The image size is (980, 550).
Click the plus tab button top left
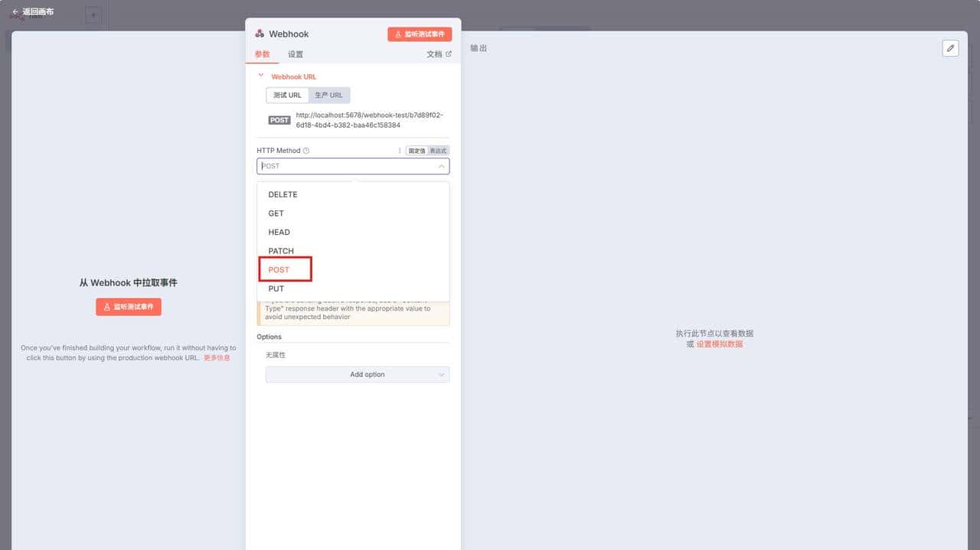coord(93,15)
